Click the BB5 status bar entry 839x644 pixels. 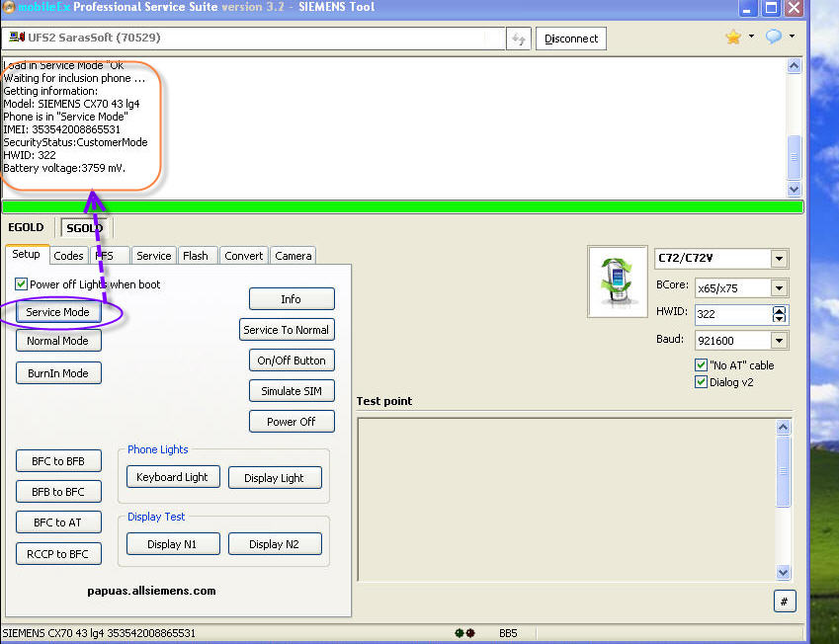click(x=508, y=633)
